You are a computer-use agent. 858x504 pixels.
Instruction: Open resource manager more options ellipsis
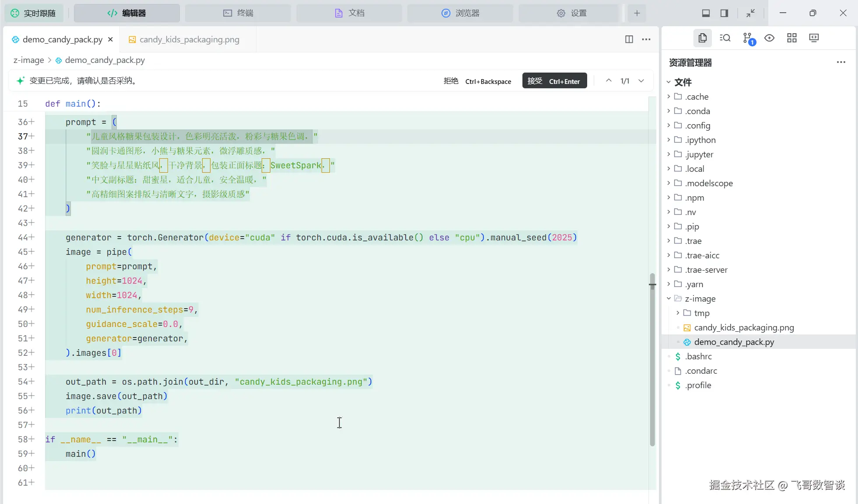[x=840, y=63]
